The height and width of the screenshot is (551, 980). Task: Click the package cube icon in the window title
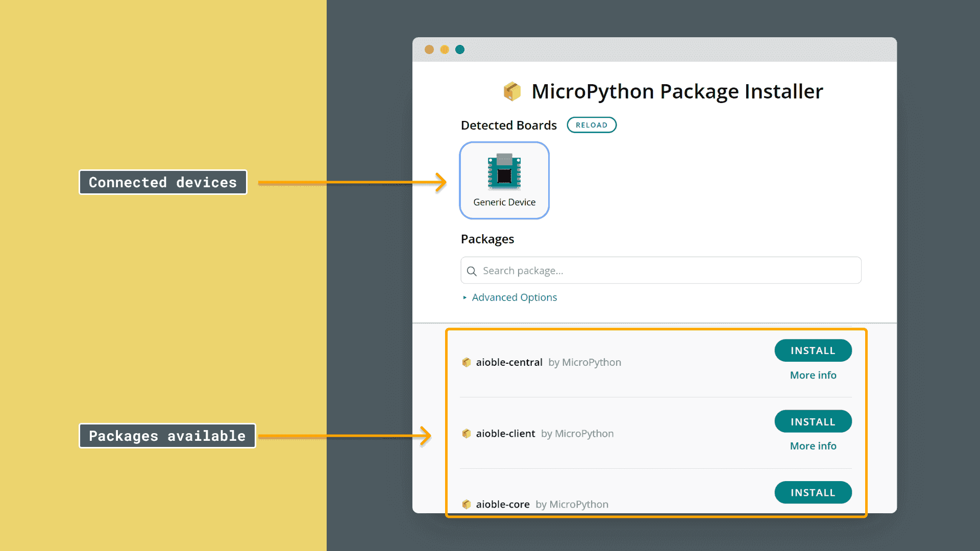(512, 91)
